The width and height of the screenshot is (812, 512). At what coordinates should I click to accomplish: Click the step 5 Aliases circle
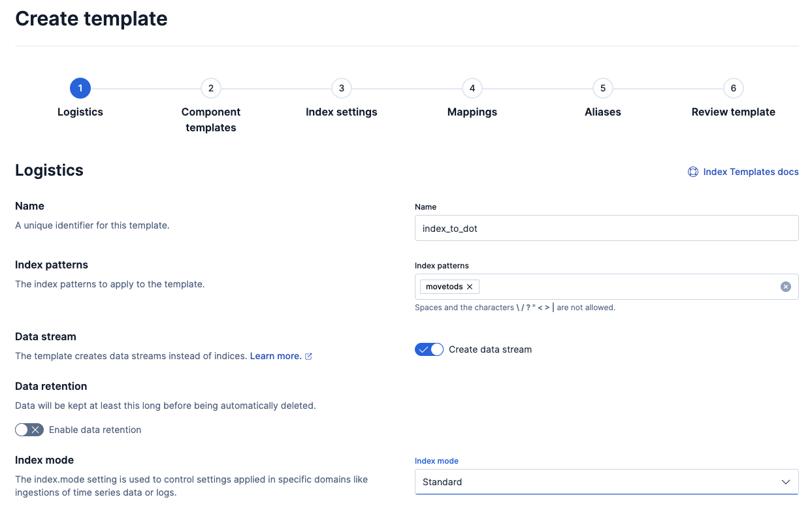pyautogui.click(x=602, y=88)
